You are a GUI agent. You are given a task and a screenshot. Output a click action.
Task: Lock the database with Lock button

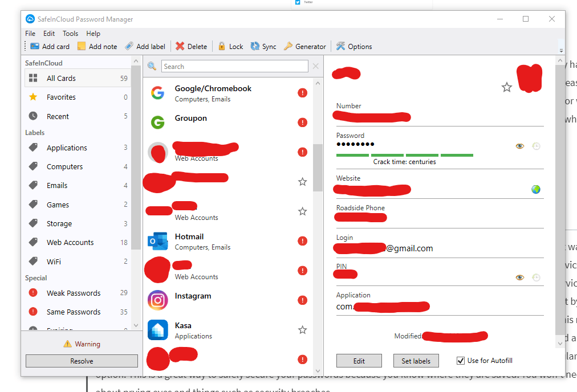click(231, 46)
